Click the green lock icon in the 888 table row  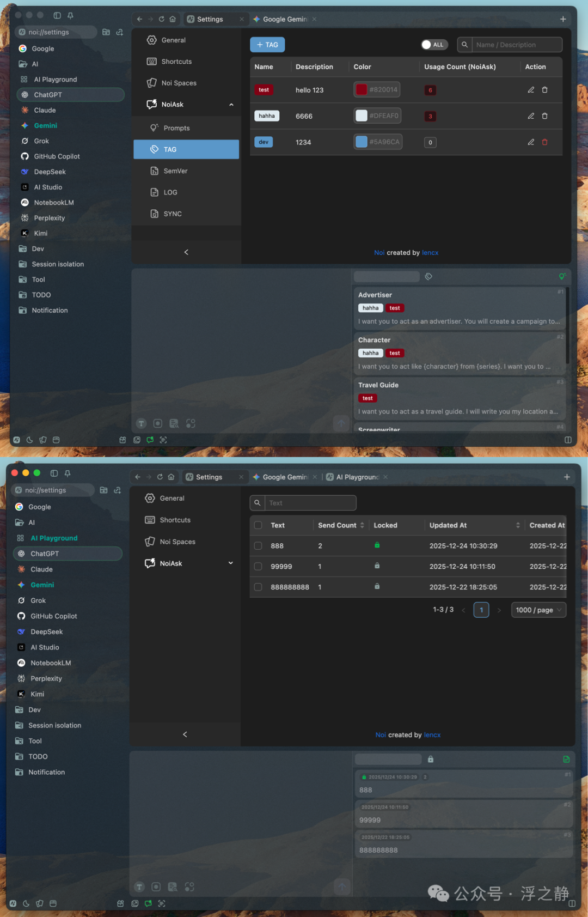(x=377, y=545)
